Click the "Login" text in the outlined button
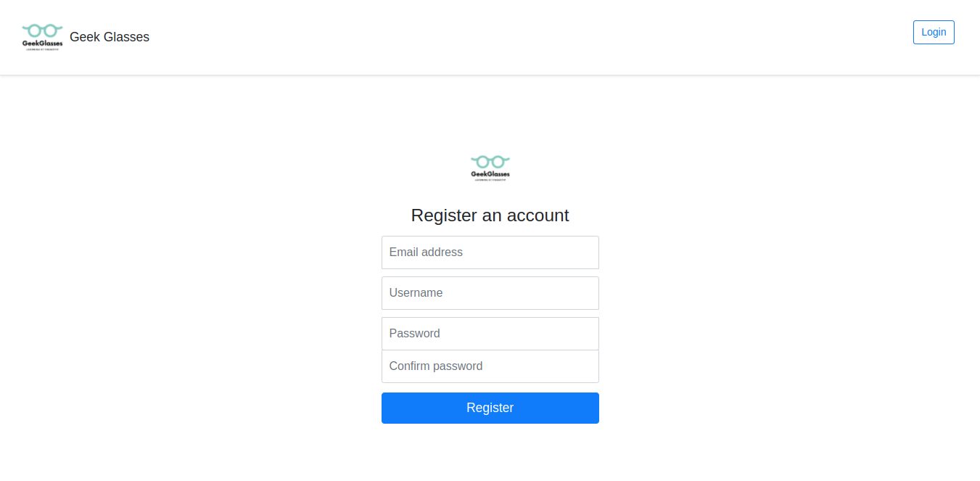The height and width of the screenshot is (481, 980). (934, 32)
